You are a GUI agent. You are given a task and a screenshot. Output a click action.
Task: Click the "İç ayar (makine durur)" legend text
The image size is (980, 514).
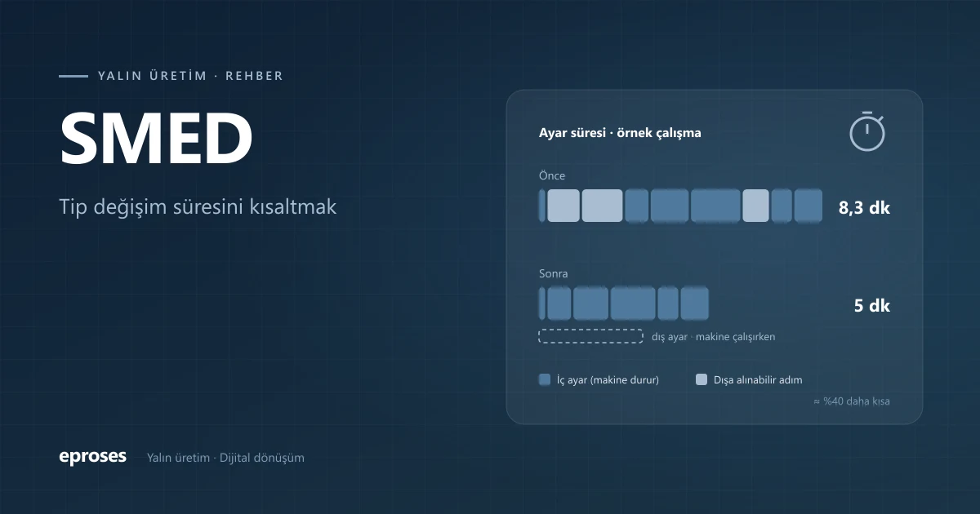coord(608,379)
